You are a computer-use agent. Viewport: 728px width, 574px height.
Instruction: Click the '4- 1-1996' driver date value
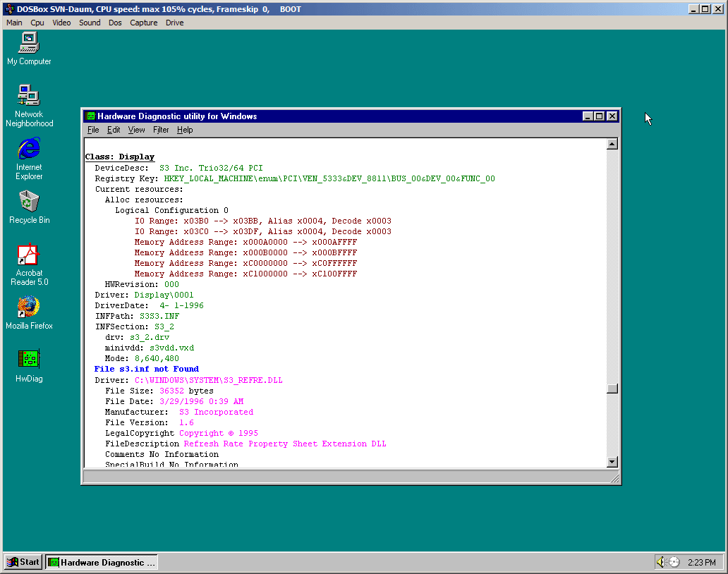click(x=181, y=305)
